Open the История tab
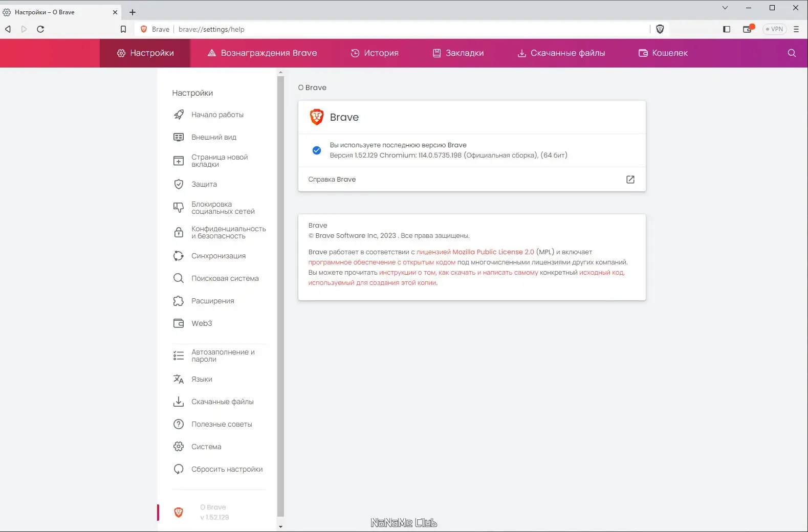 pyautogui.click(x=375, y=53)
